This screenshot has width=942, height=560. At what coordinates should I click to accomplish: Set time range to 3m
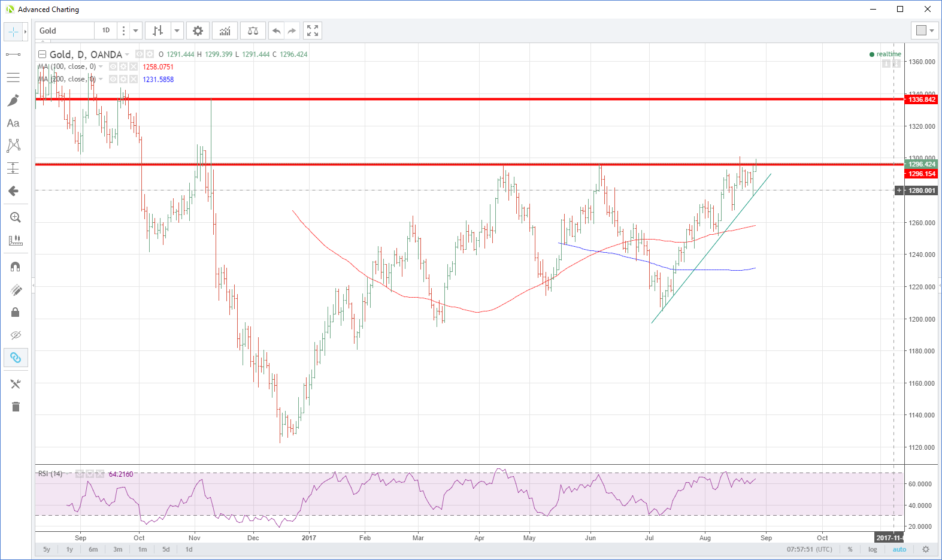[x=118, y=549]
